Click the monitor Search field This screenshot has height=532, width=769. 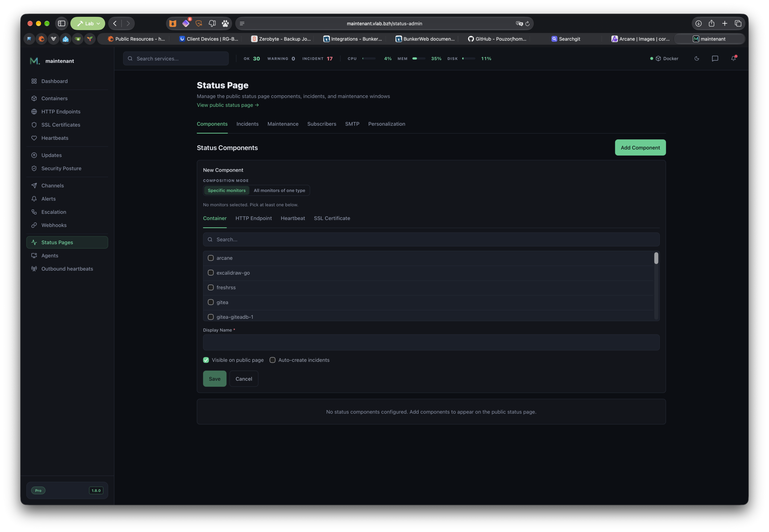(x=431, y=239)
